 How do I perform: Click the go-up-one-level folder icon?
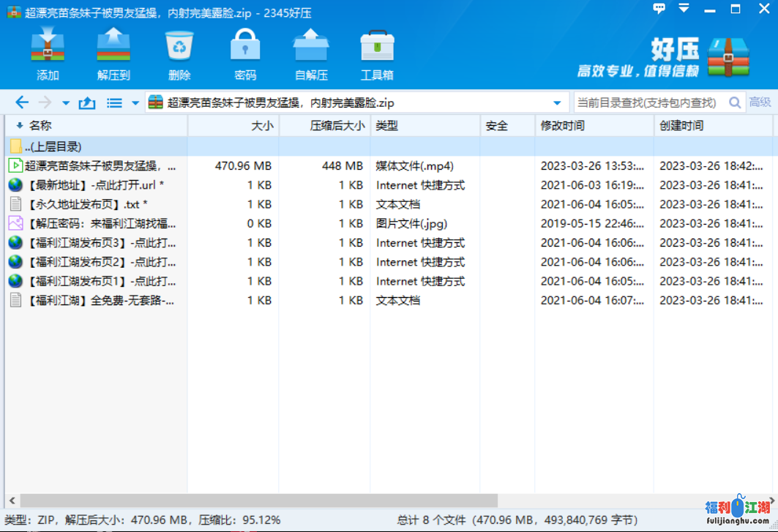click(87, 103)
